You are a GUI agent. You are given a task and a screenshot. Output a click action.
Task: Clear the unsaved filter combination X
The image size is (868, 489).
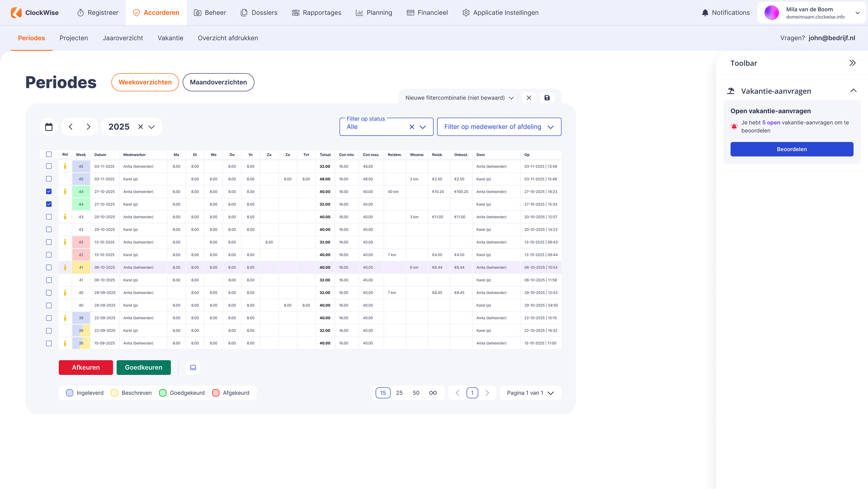pyautogui.click(x=529, y=98)
